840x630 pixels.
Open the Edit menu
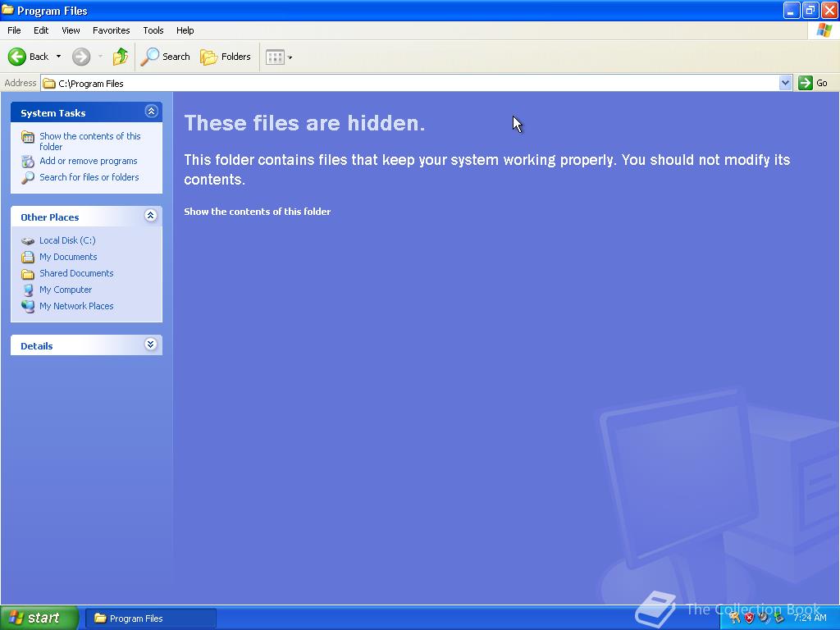41,30
